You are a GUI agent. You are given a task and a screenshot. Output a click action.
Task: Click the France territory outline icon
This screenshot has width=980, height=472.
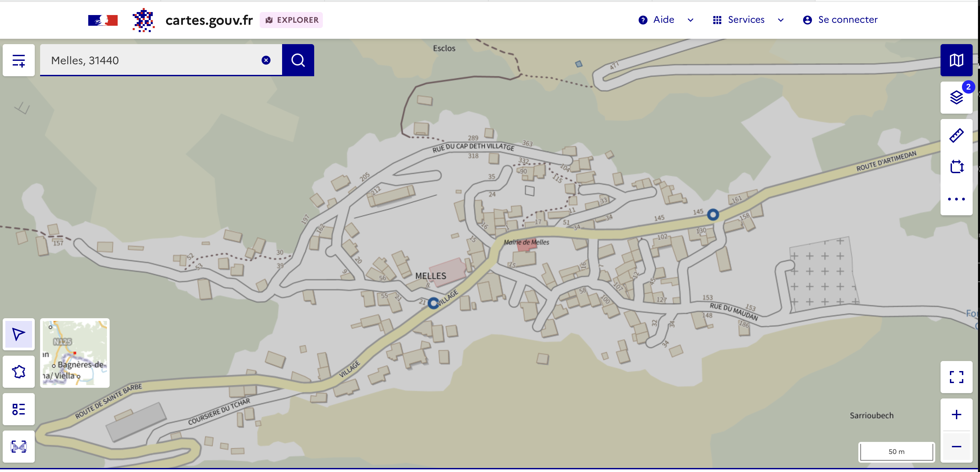coord(19,372)
